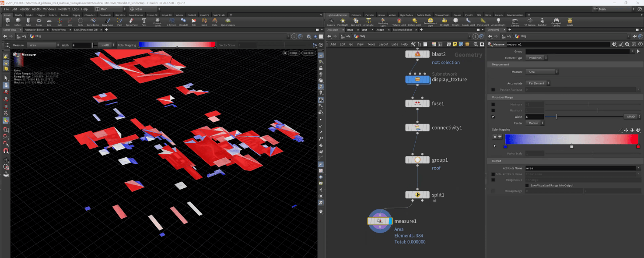The height and width of the screenshot is (258, 644).
Task: Open the Redshift menu
Action: pyautogui.click(x=64, y=9)
